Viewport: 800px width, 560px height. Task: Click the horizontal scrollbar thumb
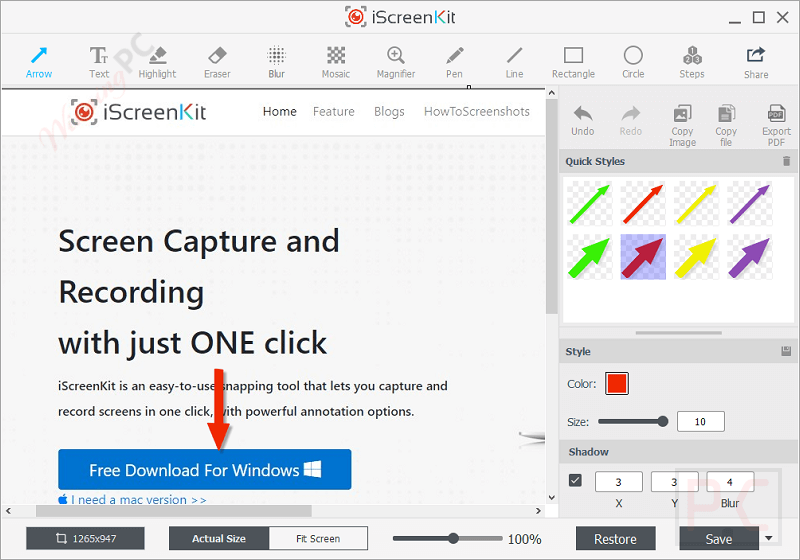pyautogui.click(x=173, y=511)
